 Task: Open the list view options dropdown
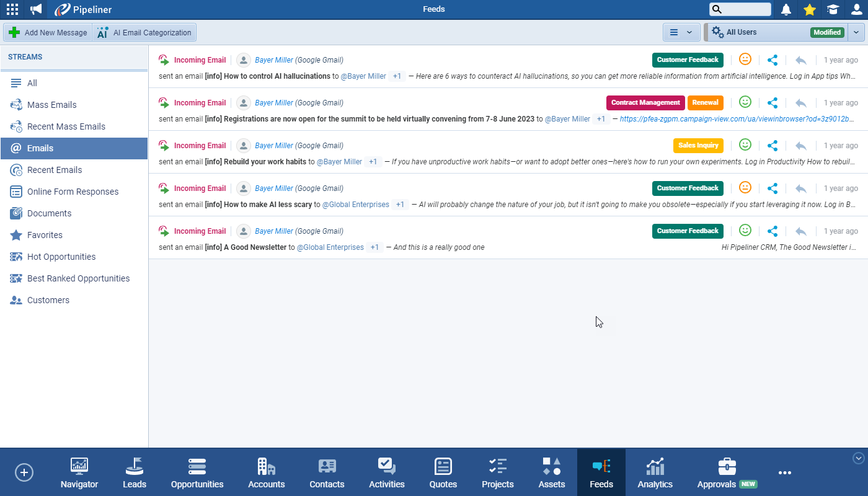click(x=681, y=32)
